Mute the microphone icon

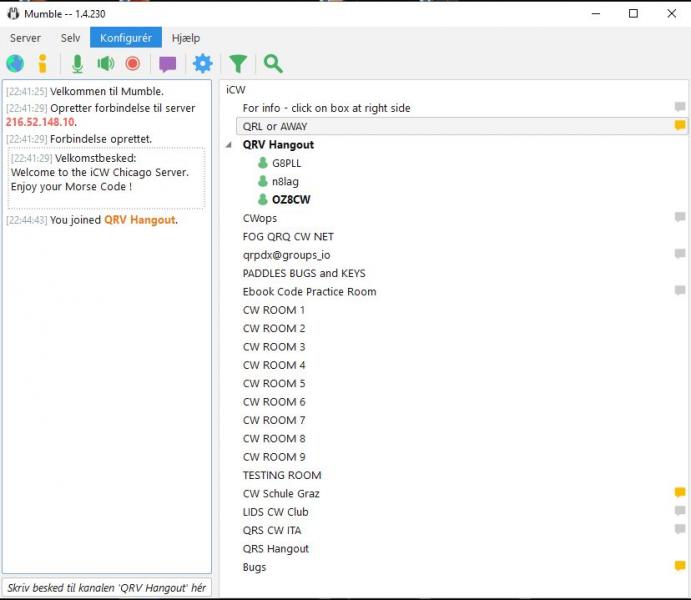(78, 64)
